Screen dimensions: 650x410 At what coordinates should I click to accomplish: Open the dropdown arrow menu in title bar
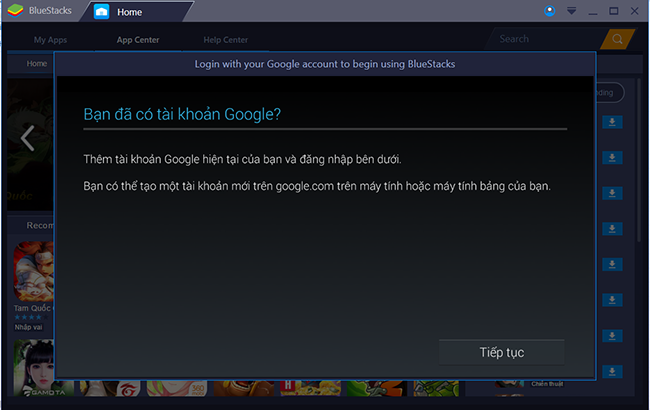tap(572, 11)
